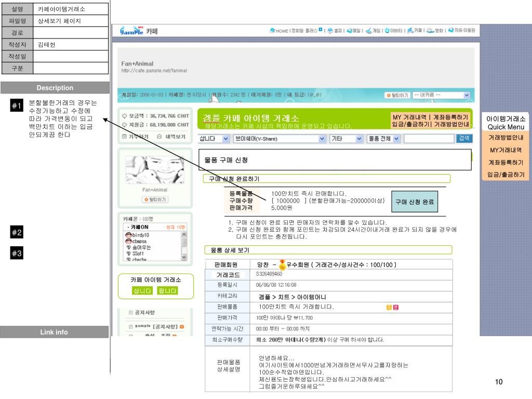Open the 영화 icon link
The width and height of the screenshot is (532, 399).
point(435,31)
